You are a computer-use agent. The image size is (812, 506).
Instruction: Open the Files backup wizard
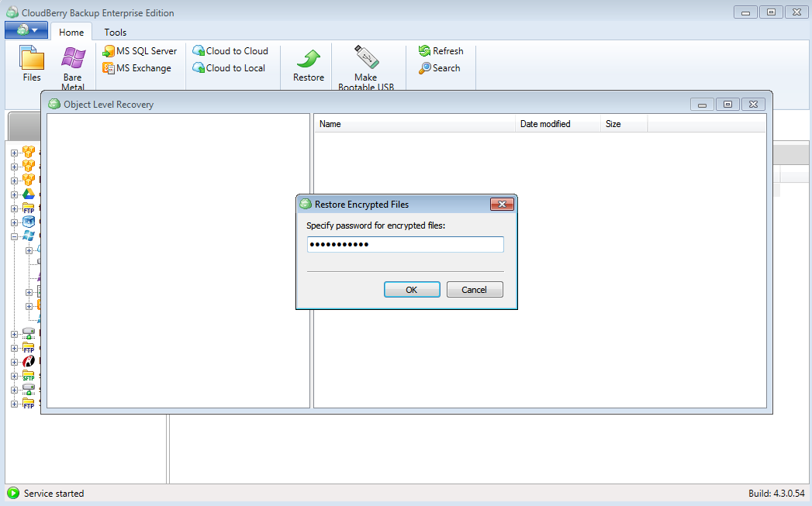(x=32, y=63)
